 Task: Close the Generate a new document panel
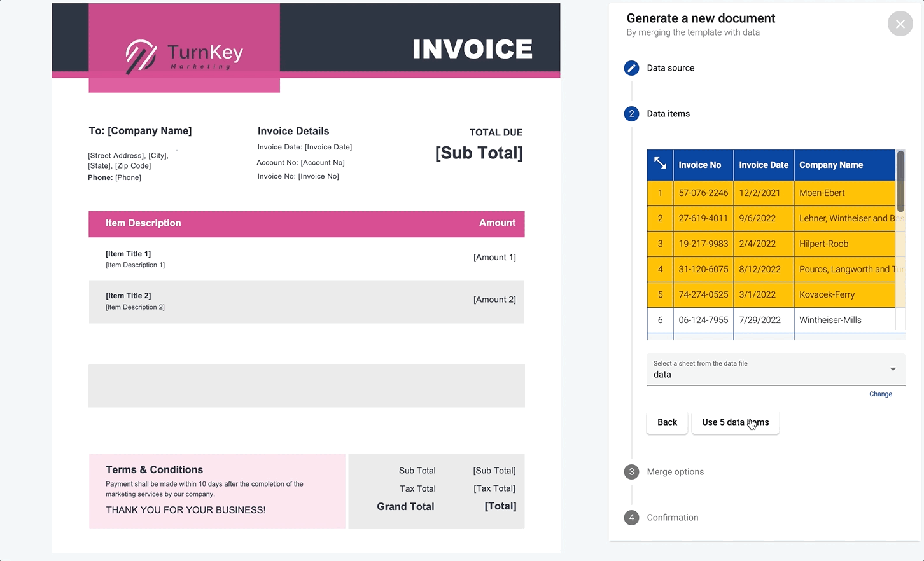(x=900, y=24)
